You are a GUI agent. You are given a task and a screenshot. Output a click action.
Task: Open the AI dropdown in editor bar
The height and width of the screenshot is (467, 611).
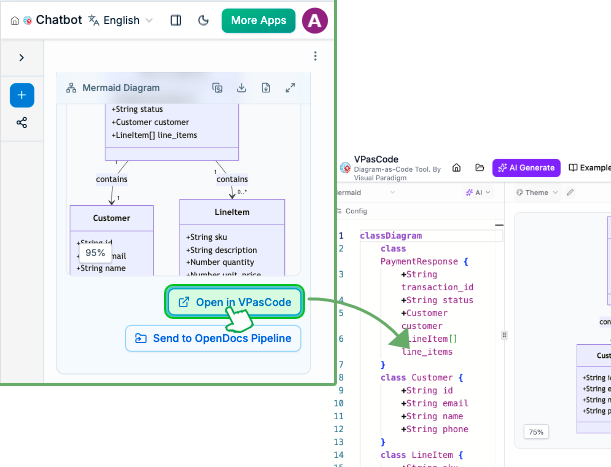pos(478,193)
